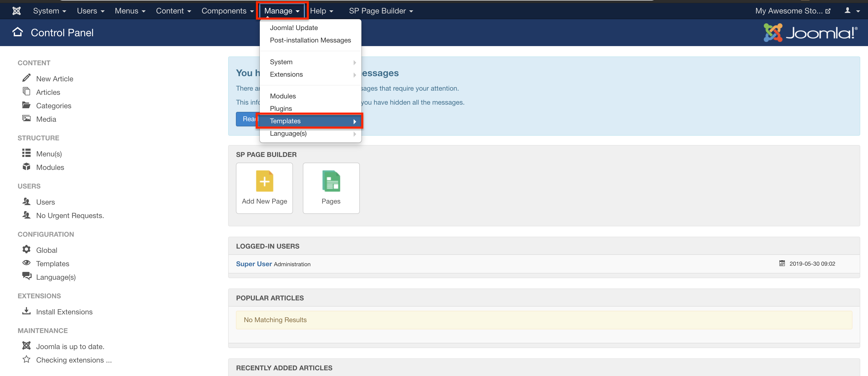This screenshot has width=868, height=376.
Task: Click the Media image icon
Action: 26,119
